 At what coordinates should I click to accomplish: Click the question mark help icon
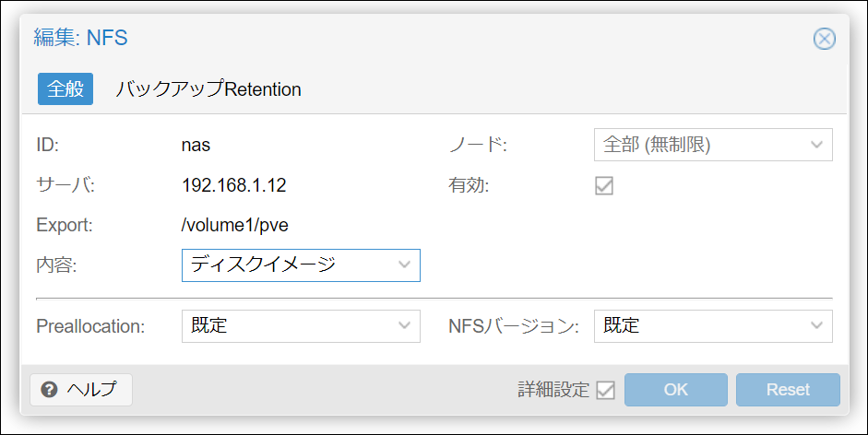point(50,390)
